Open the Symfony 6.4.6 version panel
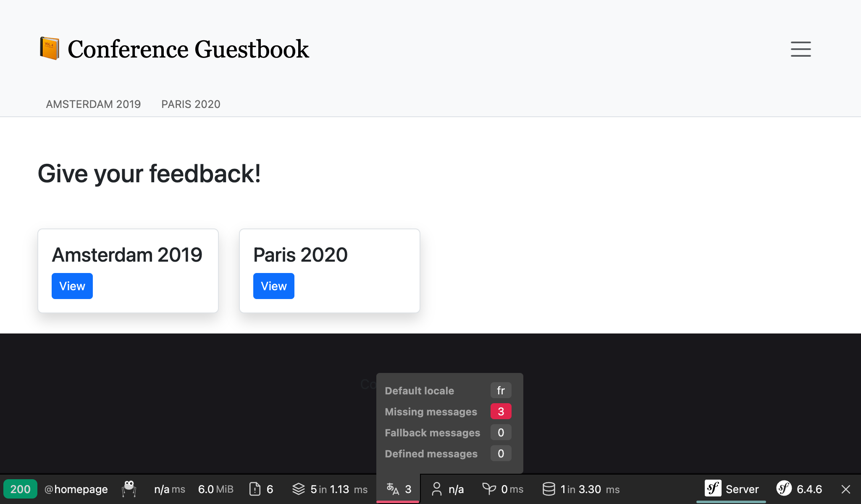 [x=799, y=489]
